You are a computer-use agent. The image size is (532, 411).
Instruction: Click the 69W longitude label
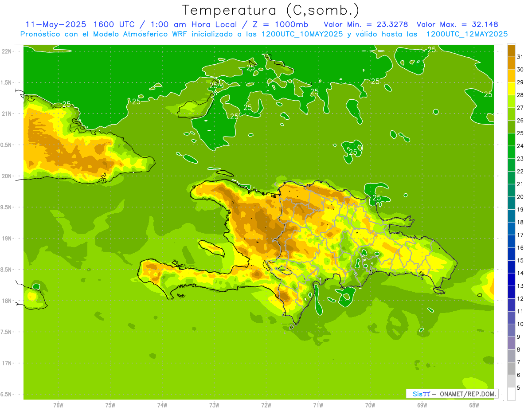click(x=422, y=405)
